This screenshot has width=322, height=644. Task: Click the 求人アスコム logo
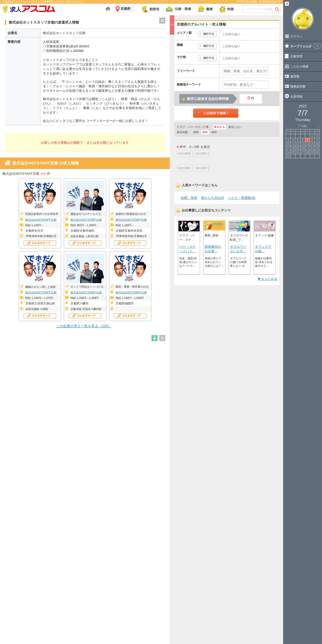click(x=29, y=9)
